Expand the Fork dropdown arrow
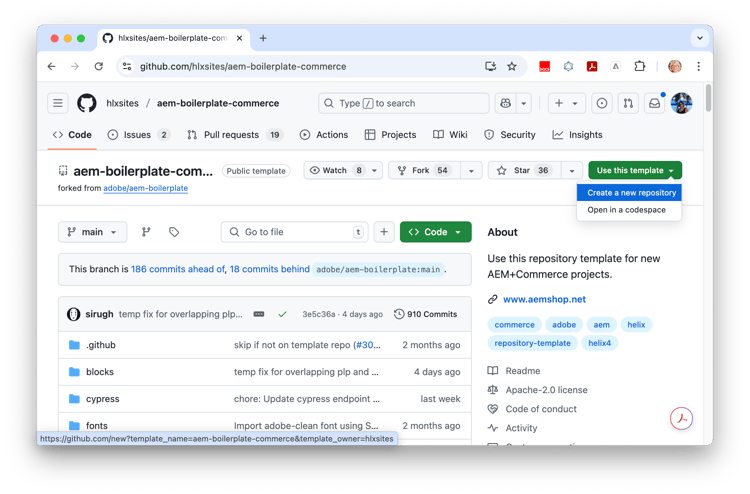 pyautogui.click(x=471, y=170)
